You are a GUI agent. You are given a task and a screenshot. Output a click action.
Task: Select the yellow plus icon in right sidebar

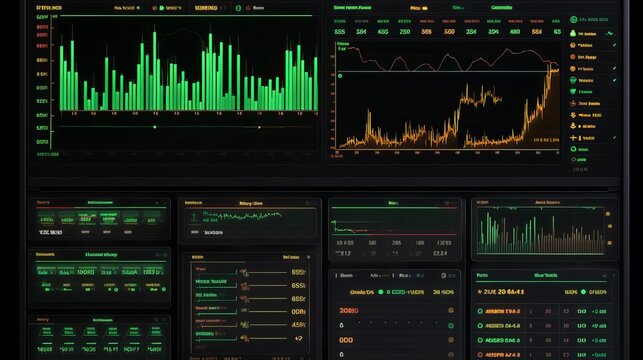coord(573,138)
